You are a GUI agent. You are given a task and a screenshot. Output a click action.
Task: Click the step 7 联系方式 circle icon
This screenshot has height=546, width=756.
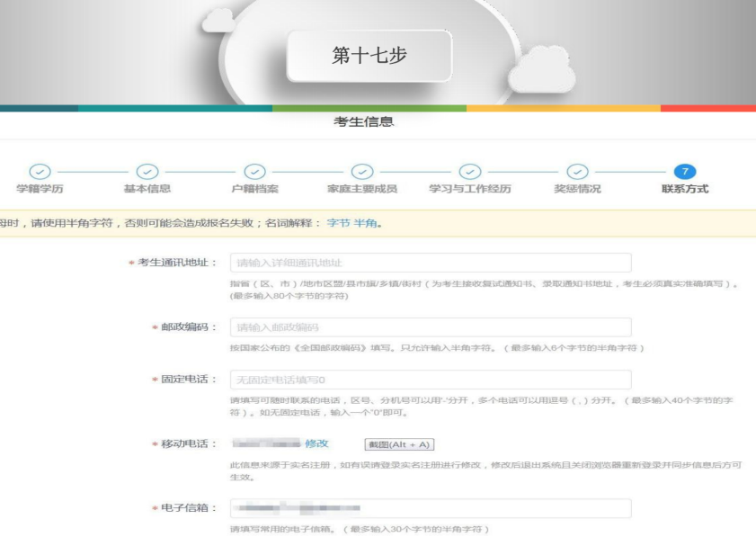[684, 170]
